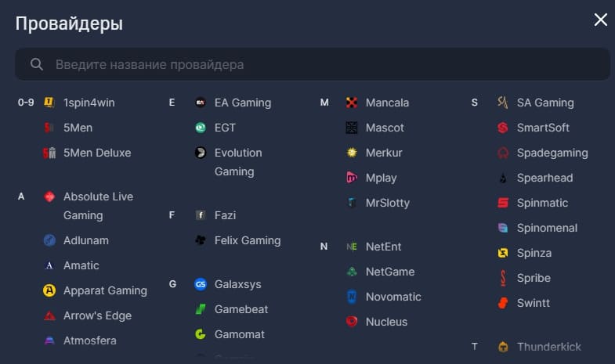The width and height of the screenshot is (615, 364).
Task: Select the EA Gaming logo icon
Action: pos(201,103)
